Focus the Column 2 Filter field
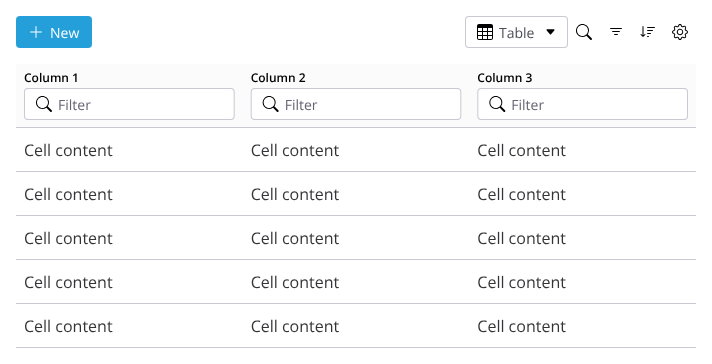Viewport: 712px width, 364px height. coord(356,104)
